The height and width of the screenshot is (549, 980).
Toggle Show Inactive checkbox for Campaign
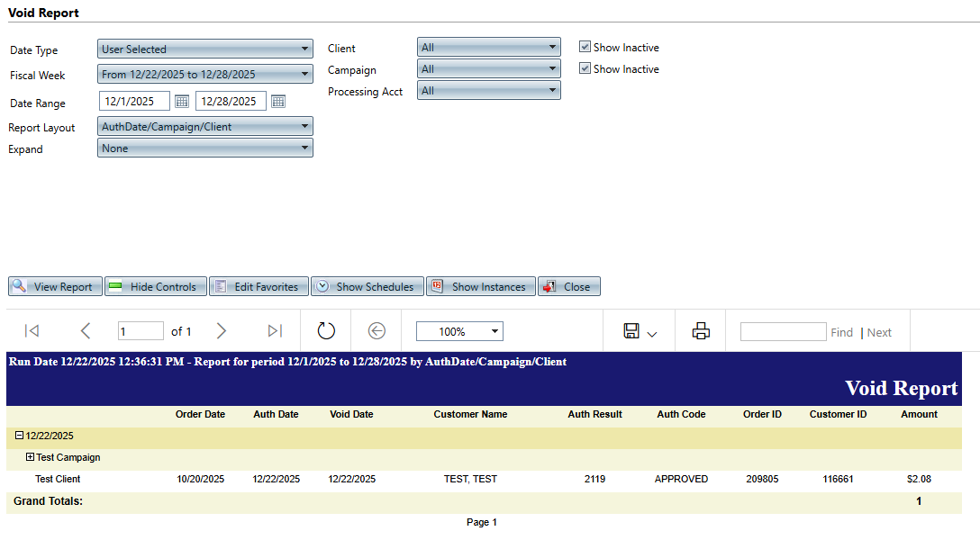click(585, 68)
